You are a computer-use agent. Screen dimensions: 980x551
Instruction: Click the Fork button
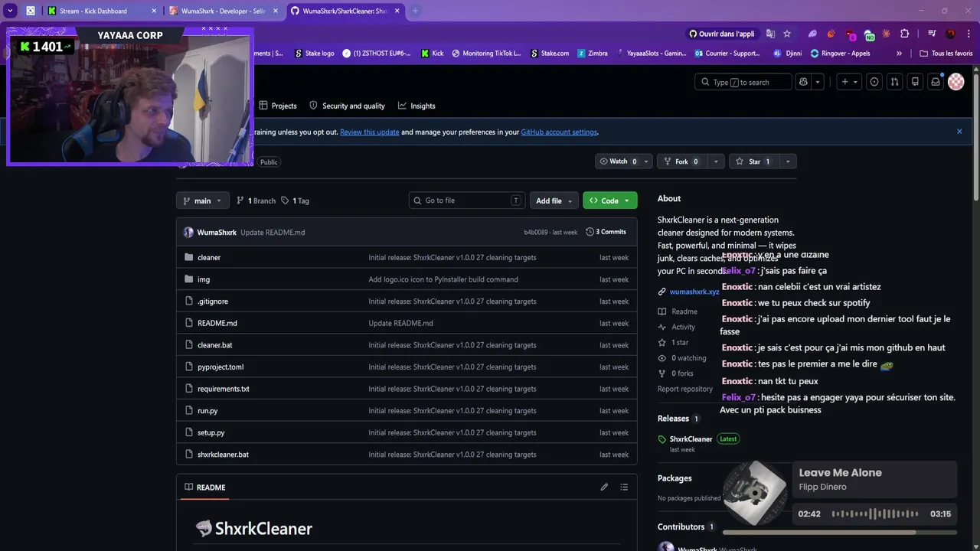682,161
